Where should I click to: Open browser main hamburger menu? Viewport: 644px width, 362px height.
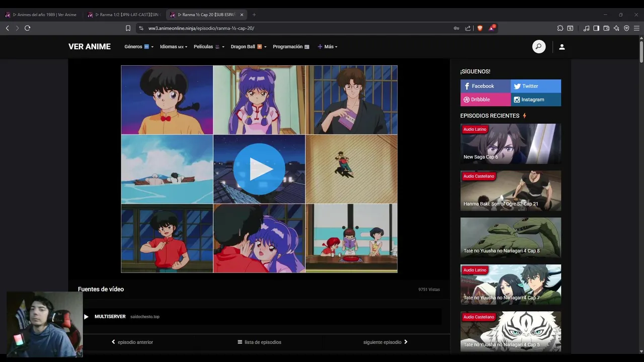click(x=636, y=28)
